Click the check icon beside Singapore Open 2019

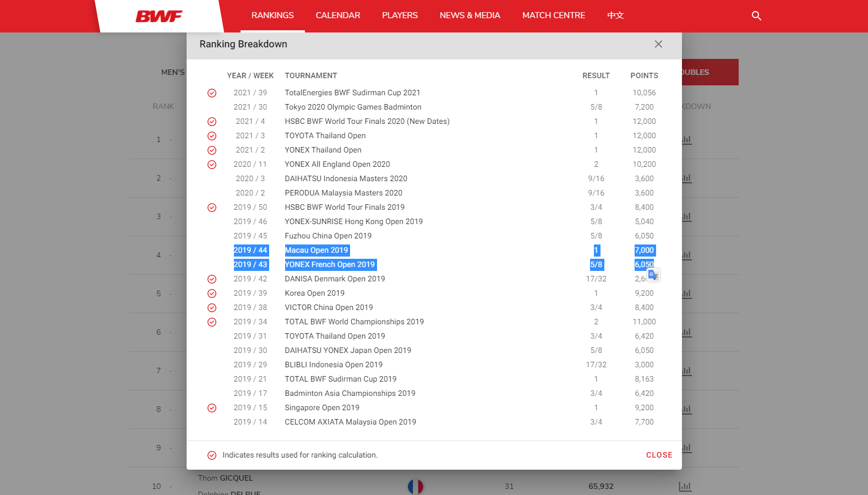point(212,408)
